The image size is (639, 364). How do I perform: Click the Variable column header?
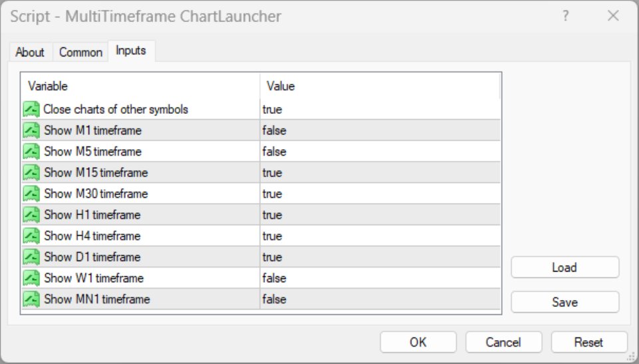point(140,86)
